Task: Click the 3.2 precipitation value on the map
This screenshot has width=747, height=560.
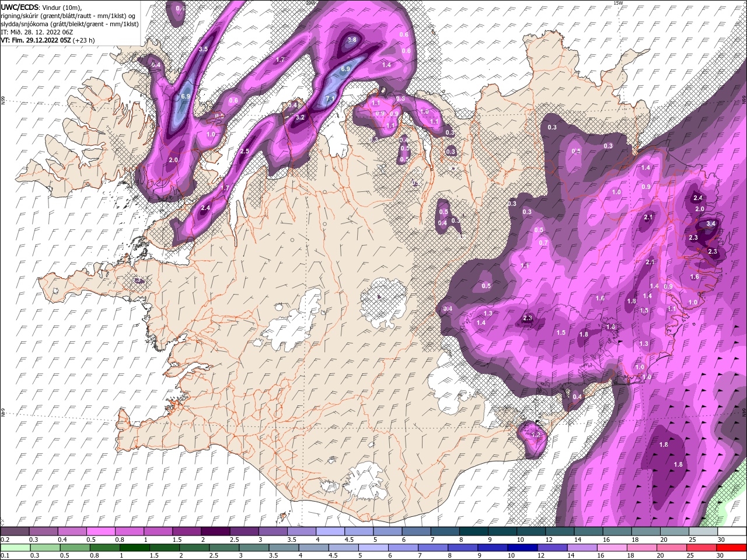Action: click(301, 117)
